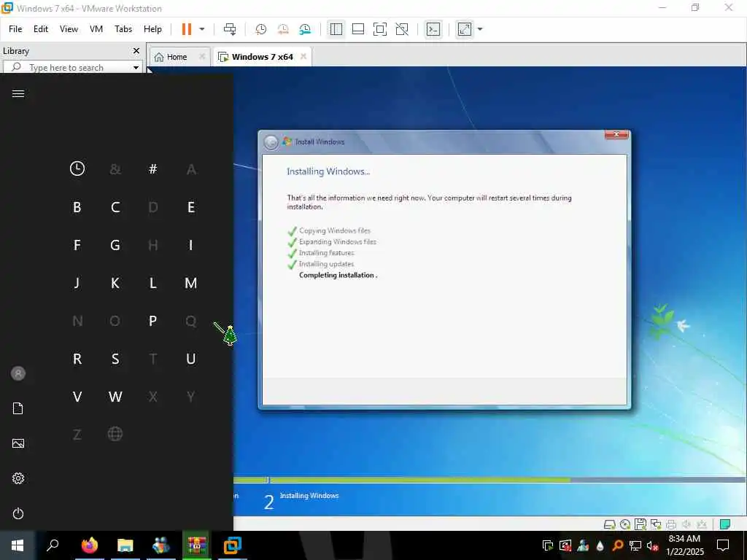The height and width of the screenshot is (560, 747).
Task: Open user account icon in Start menu
Action: click(x=18, y=373)
